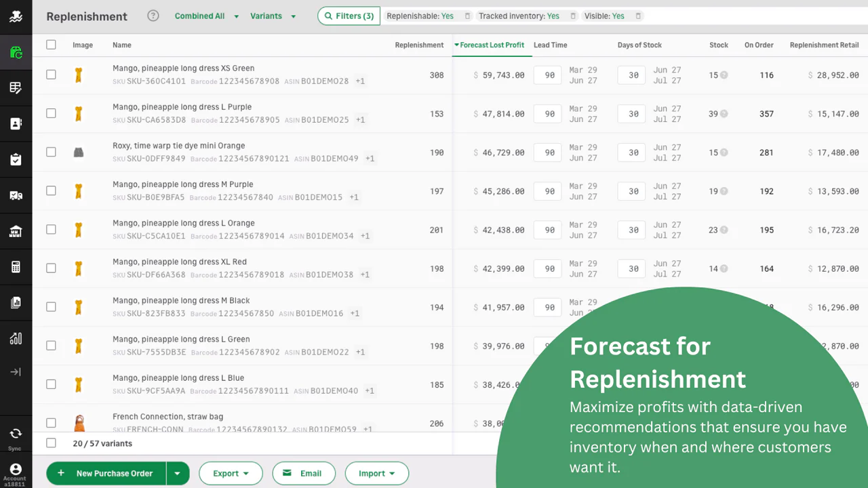Open the Replenishment module in the sidebar

click(16, 52)
